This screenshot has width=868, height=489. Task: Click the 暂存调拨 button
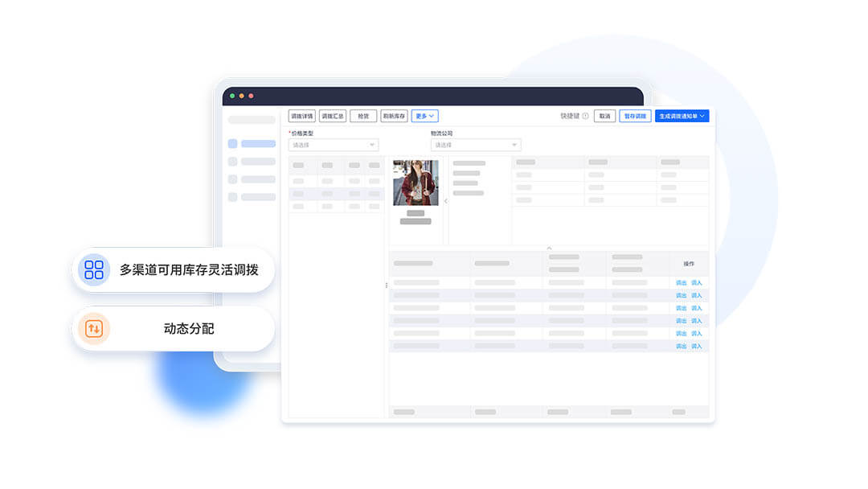pos(635,116)
